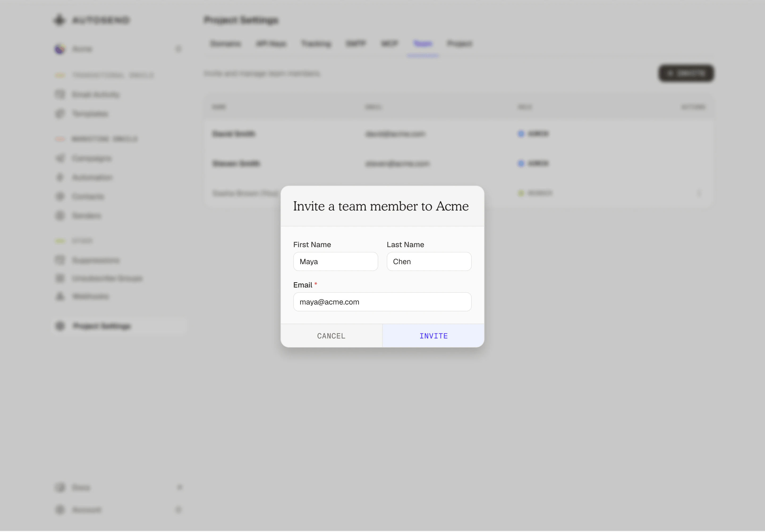
Task: Switch to the Tracking tab
Action: pos(316,44)
